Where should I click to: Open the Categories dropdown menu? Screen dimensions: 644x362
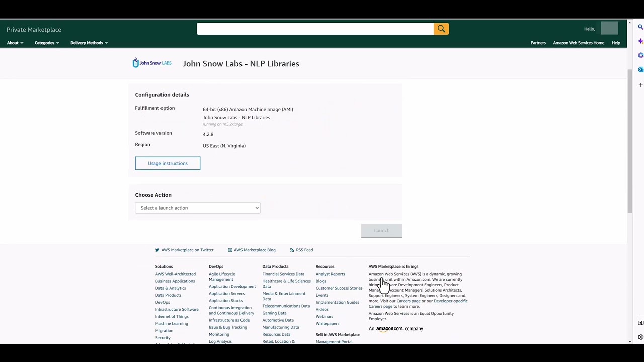pos(47,43)
